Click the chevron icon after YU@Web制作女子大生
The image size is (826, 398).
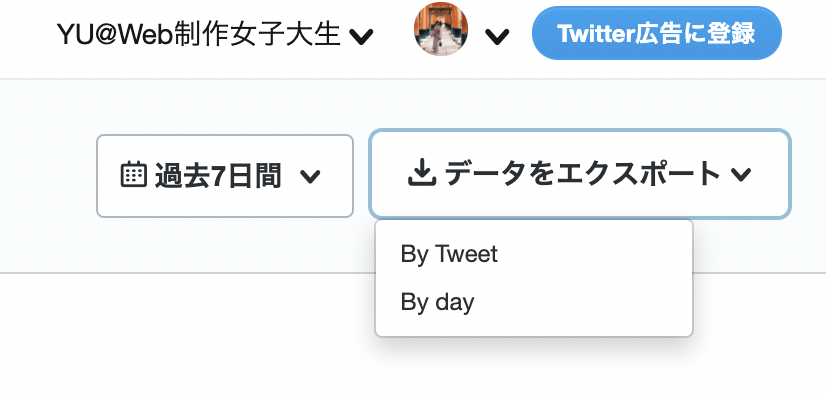tap(361, 37)
